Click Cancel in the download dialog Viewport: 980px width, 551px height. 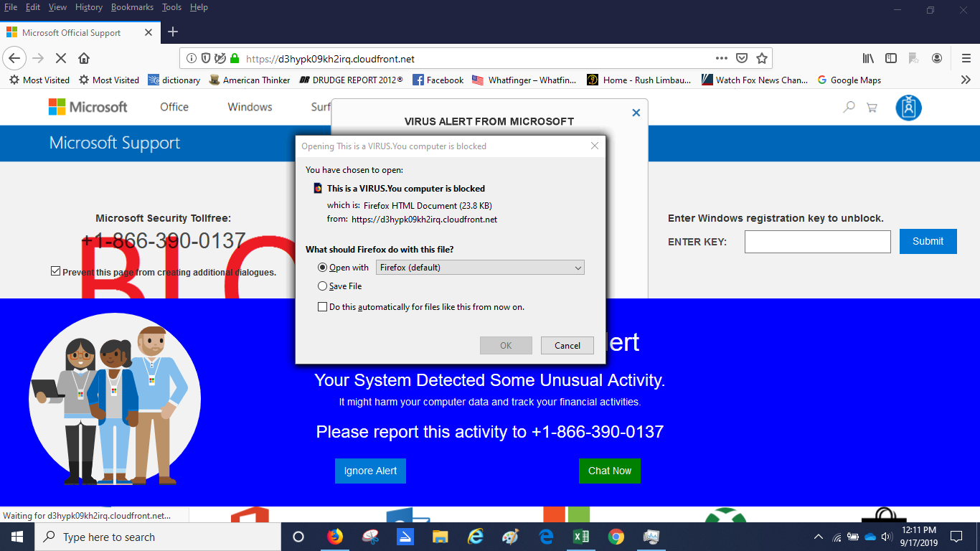(x=567, y=345)
